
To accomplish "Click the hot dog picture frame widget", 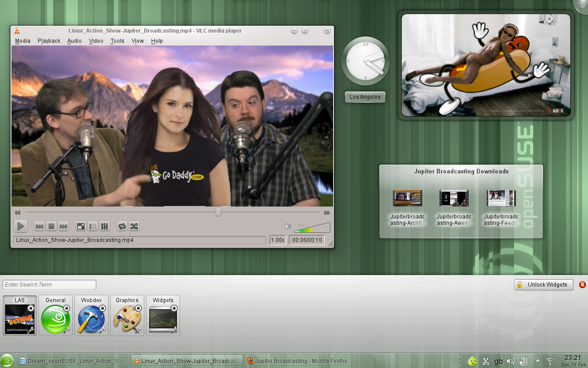I will 486,65.
